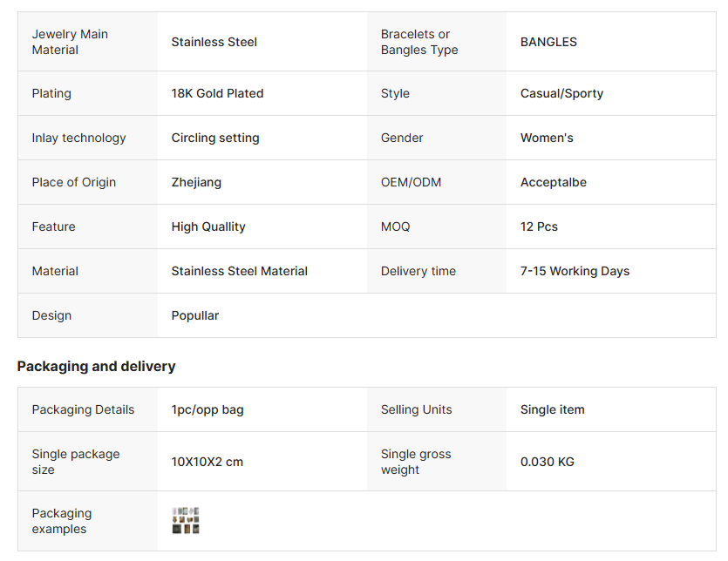Open the packaging examples thumbnail image
Image resolution: width=728 pixels, height=561 pixels.
186,521
